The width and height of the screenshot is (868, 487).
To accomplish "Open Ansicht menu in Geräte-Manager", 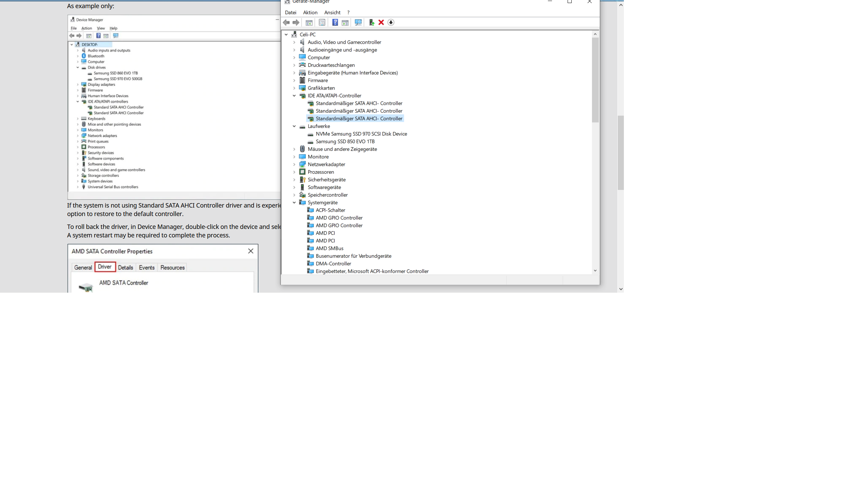I will (332, 12).
